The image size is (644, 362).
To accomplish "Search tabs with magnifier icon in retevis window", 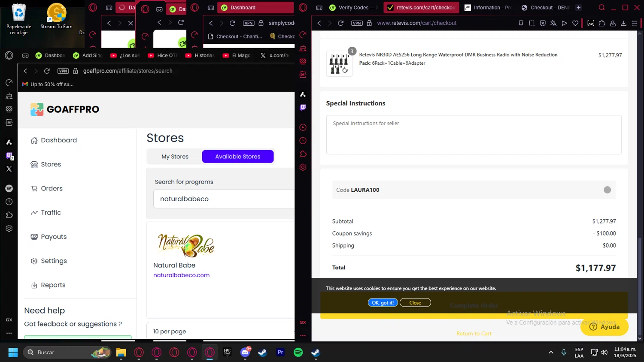I will [602, 7].
